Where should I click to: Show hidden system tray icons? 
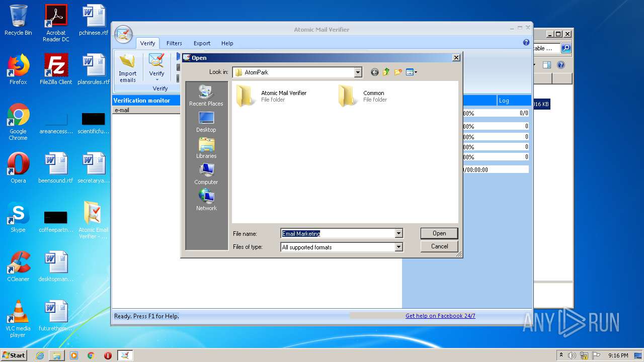pyautogui.click(x=561, y=355)
